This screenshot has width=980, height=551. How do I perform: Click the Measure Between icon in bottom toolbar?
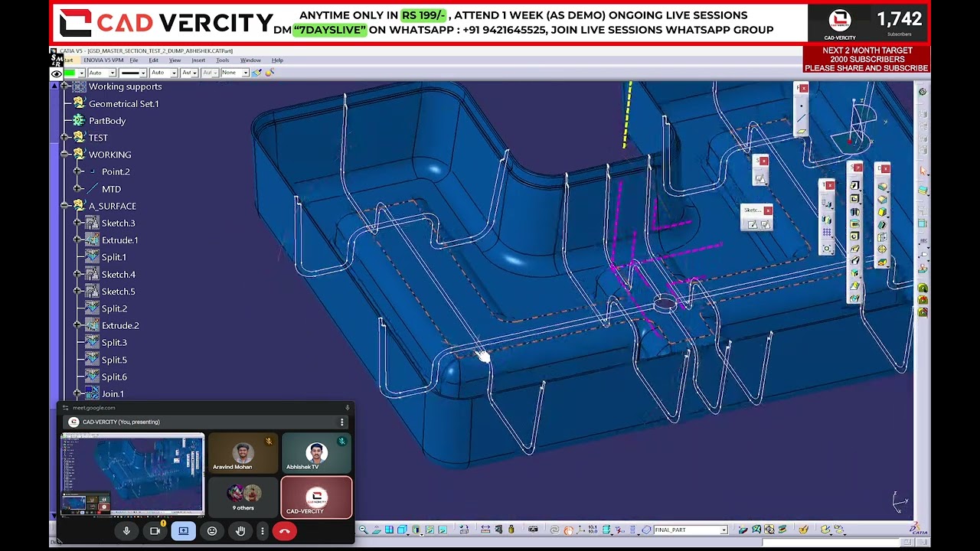click(x=485, y=530)
